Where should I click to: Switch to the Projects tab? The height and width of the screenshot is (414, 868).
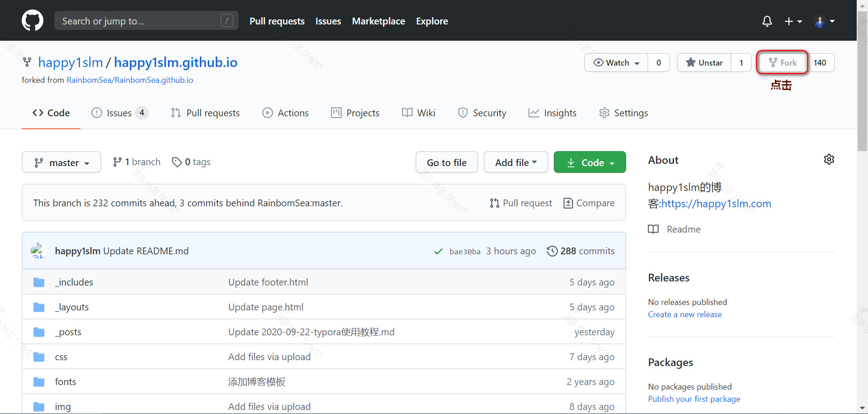[x=355, y=113]
